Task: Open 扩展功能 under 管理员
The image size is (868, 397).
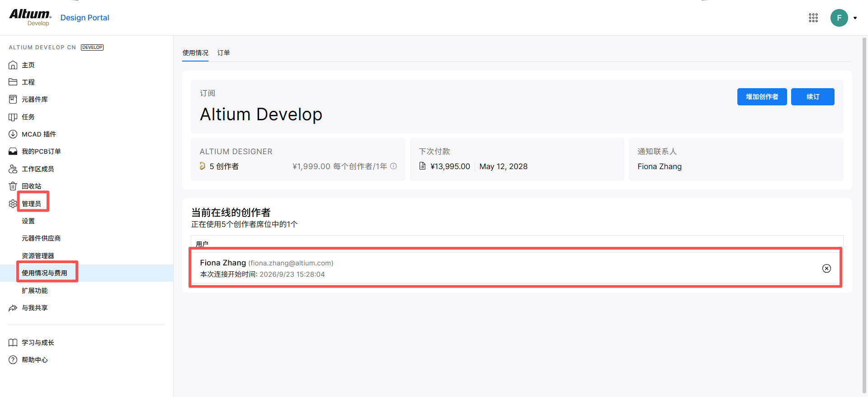Action: click(x=34, y=291)
